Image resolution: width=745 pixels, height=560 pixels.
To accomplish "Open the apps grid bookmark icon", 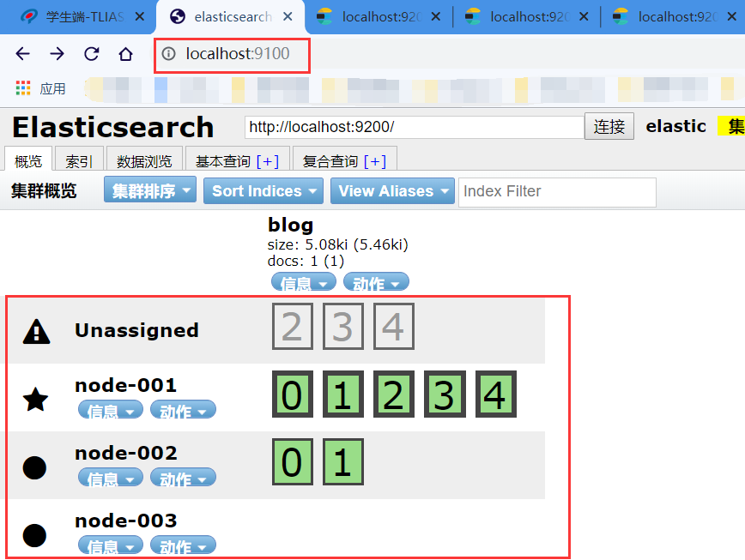I will (23, 88).
